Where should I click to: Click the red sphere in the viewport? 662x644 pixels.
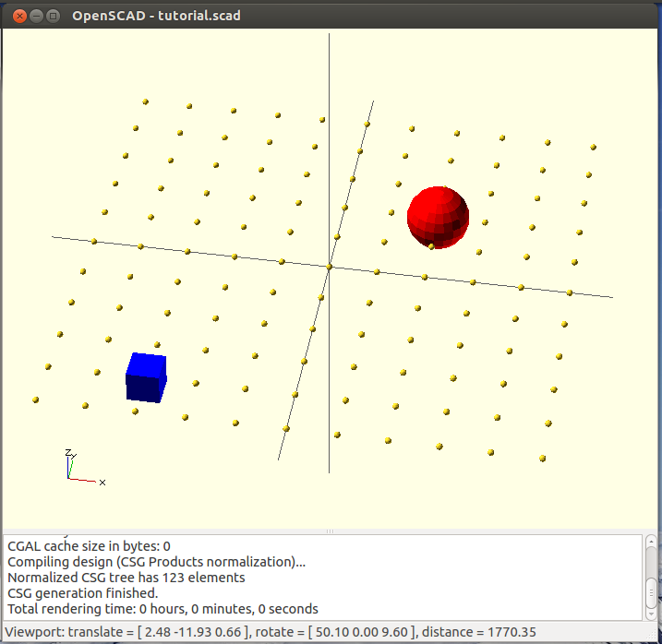(x=438, y=217)
